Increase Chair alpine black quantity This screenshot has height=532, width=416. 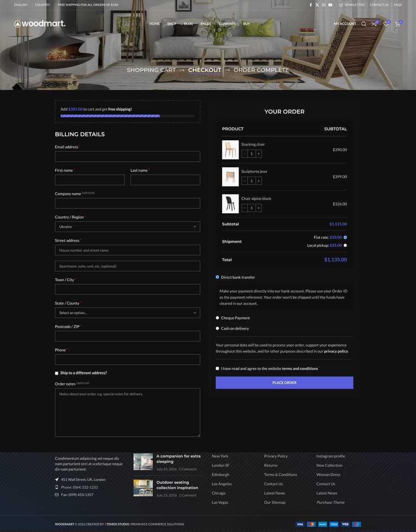coord(259,208)
